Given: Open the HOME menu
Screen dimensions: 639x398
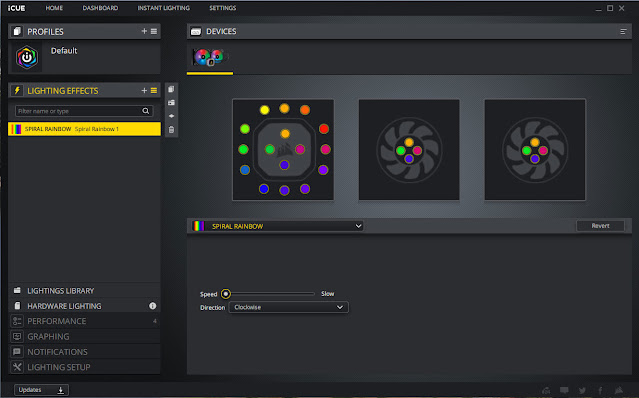Looking at the screenshot, I should (54, 8).
